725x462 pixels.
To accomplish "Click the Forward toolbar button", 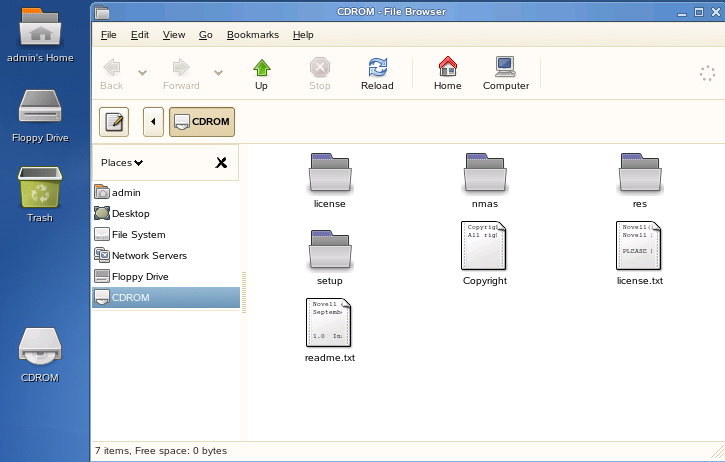I will click(181, 74).
